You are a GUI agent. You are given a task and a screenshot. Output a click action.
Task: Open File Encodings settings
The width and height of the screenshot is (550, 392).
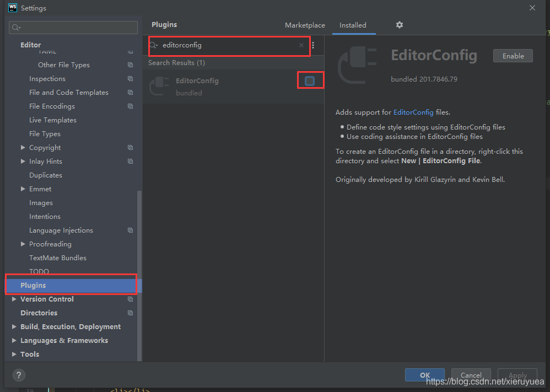52,106
